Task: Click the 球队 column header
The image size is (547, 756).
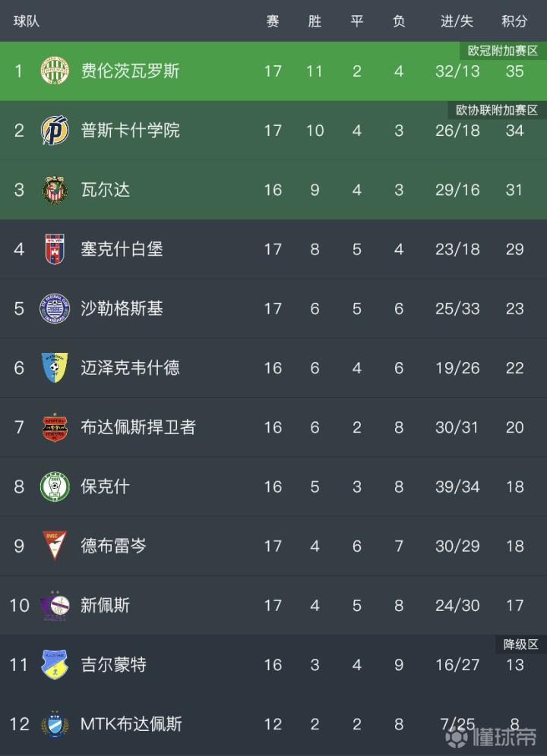Action: click(27, 21)
